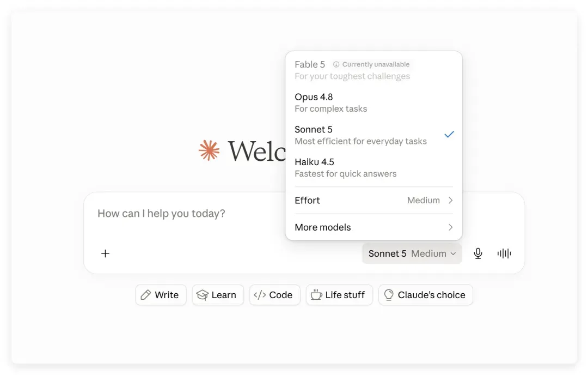Open voice mode waveform icon
Viewport: 588px width, 375px height.
pos(504,253)
